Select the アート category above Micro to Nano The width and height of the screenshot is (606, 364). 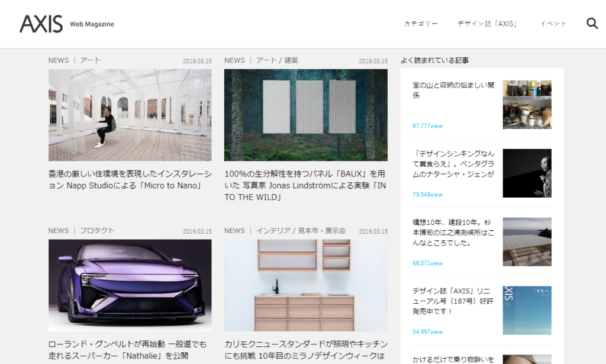coord(91,60)
